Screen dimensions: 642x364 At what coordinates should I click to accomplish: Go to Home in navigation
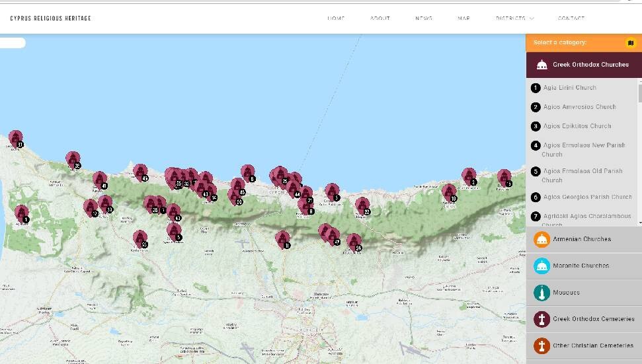336,18
